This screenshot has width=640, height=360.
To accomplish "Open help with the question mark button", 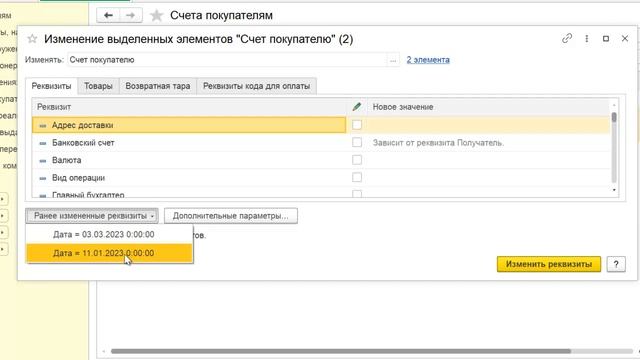I will click(x=616, y=264).
